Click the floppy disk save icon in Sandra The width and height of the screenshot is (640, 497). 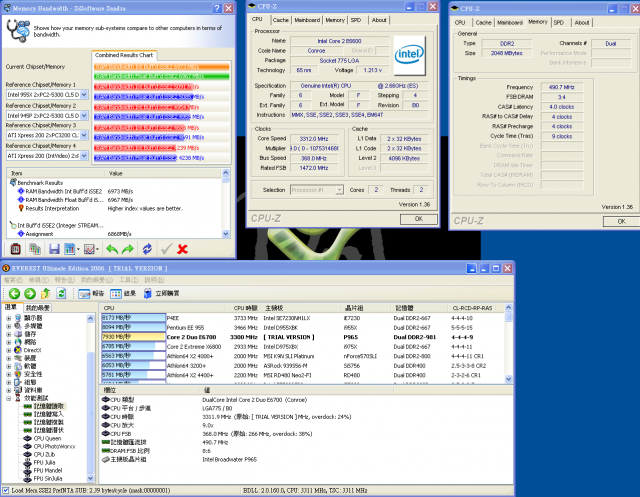[x=54, y=249]
